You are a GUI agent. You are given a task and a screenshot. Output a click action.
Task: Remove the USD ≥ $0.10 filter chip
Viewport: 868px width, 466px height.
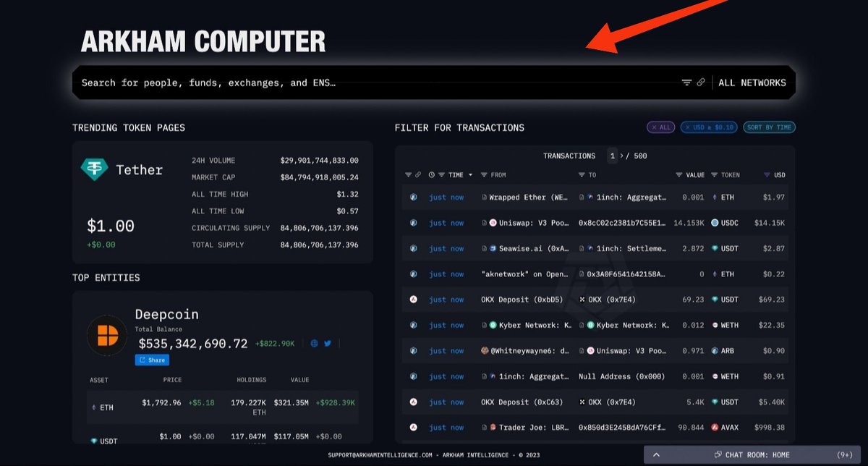pyautogui.click(x=709, y=127)
